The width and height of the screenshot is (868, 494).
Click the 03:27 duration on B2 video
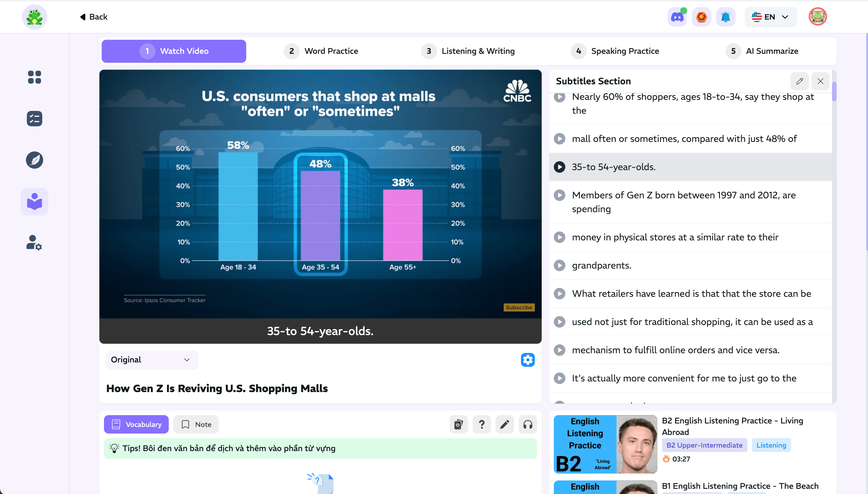[x=681, y=459]
